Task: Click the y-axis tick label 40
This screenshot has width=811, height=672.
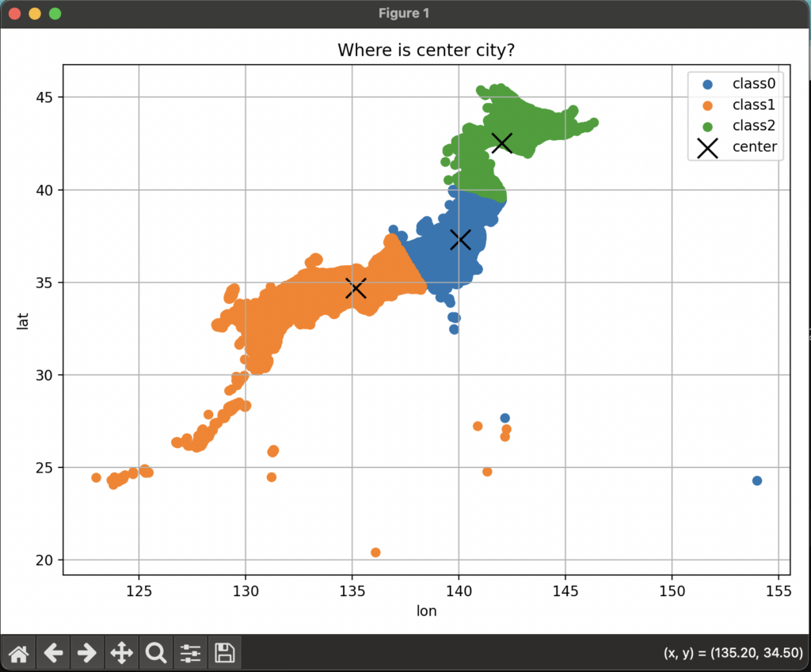Action: 44,190
